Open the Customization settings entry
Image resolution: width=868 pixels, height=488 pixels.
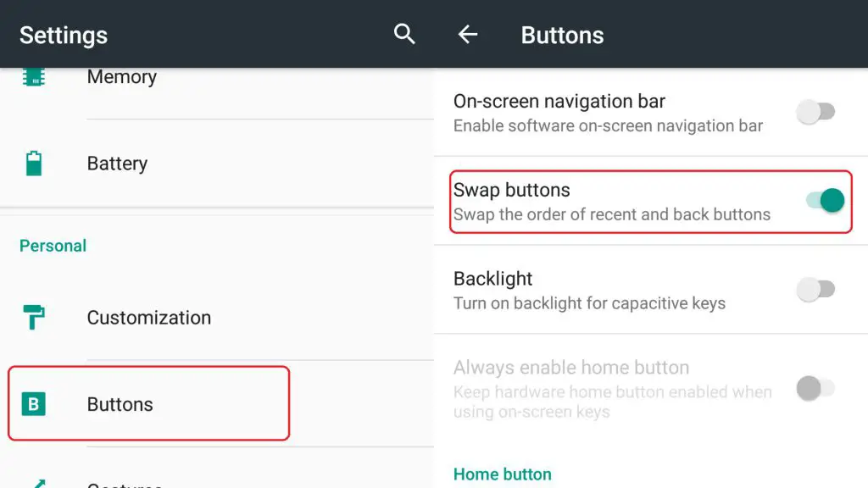point(217,317)
